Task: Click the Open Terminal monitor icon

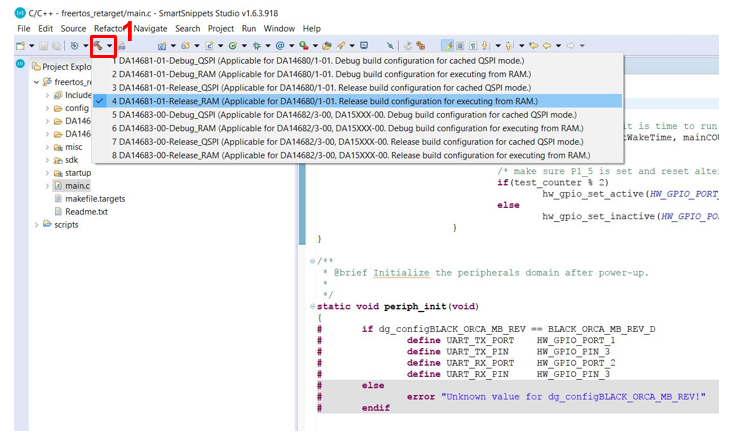Action: (x=364, y=46)
